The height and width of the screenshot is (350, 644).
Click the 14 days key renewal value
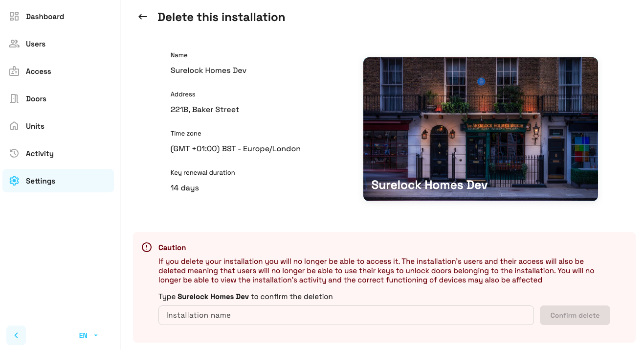coord(185,188)
